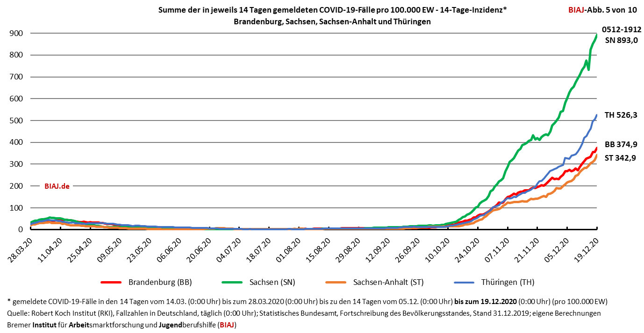The height and width of the screenshot is (333, 644).
Task: Click the x-axis date 09.05.20
Action: (x=110, y=249)
